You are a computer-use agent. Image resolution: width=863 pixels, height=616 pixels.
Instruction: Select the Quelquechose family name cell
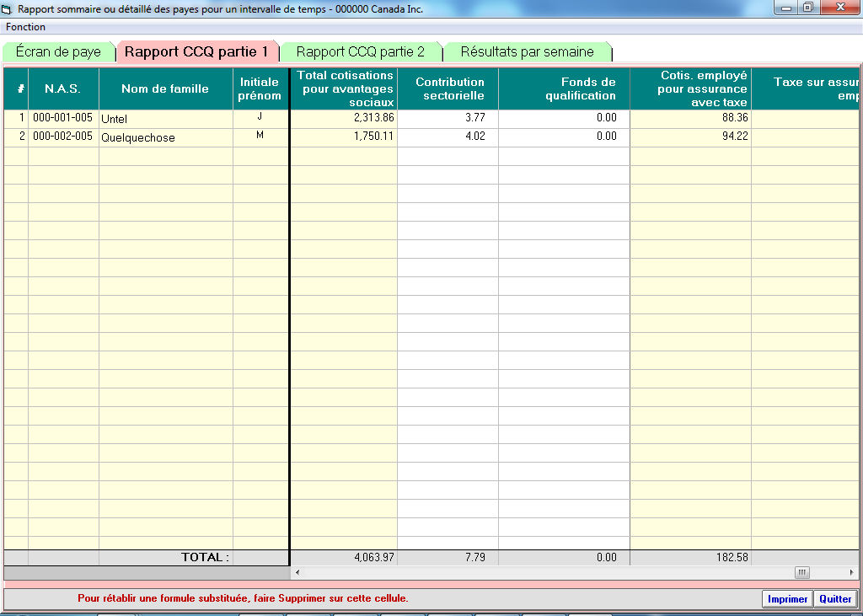(x=165, y=137)
